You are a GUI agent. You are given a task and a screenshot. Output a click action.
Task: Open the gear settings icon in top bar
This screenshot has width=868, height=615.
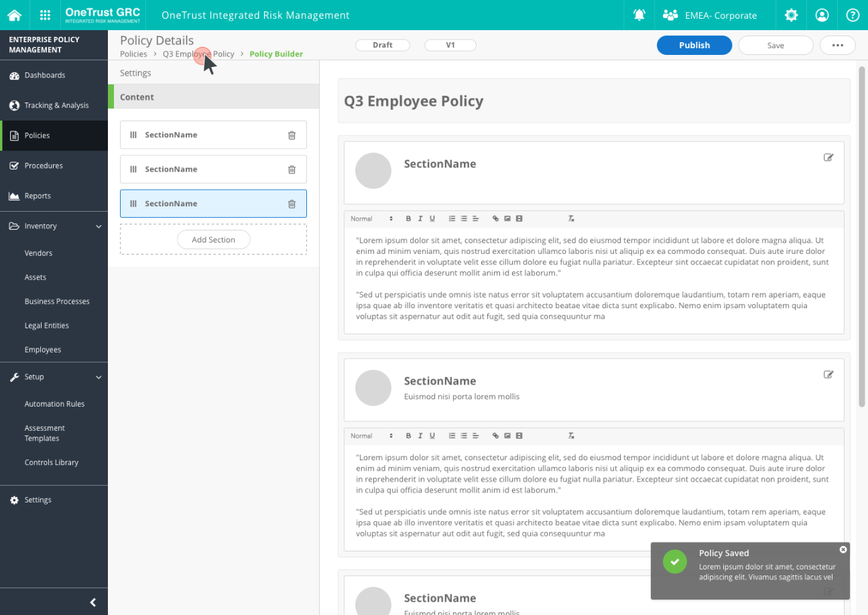pyautogui.click(x=792, y=15)
